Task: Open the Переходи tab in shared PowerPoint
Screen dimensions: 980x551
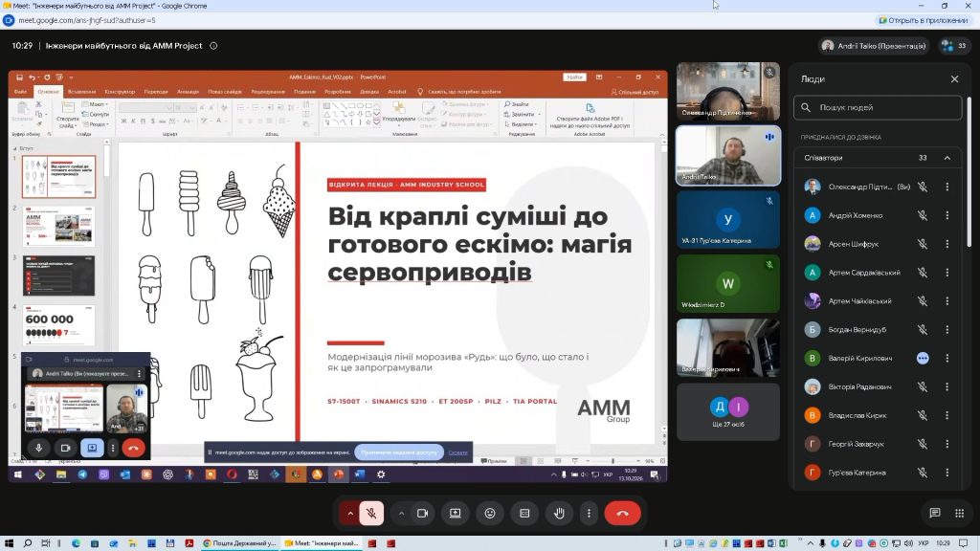Action: click(156, 92)
